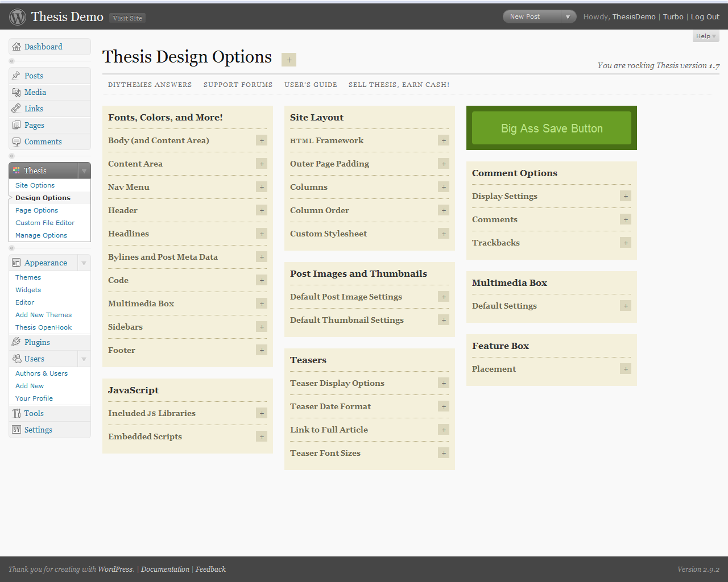The height and width of the screenshot is (582, 728).
Task: Open Widgets under Appearance
Action: click(28, 290)
